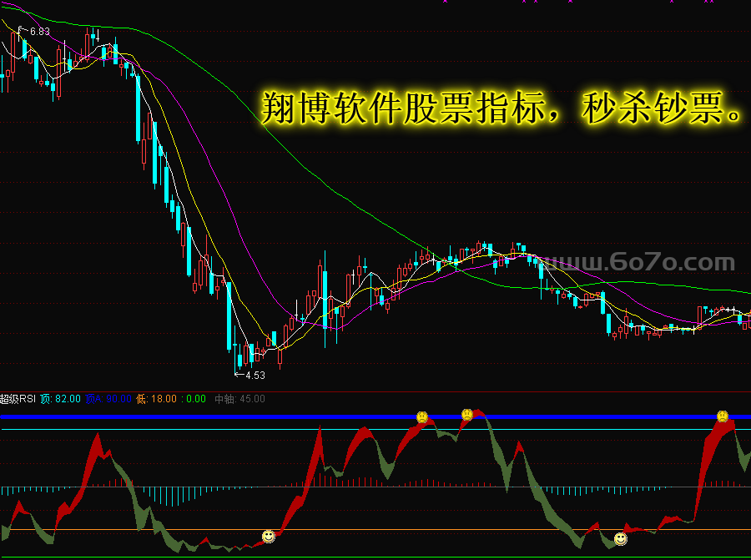Click the 4.53 low price label
Image resolution: width=751 pixels, height=560 pixels.
[x=255, y=376]
